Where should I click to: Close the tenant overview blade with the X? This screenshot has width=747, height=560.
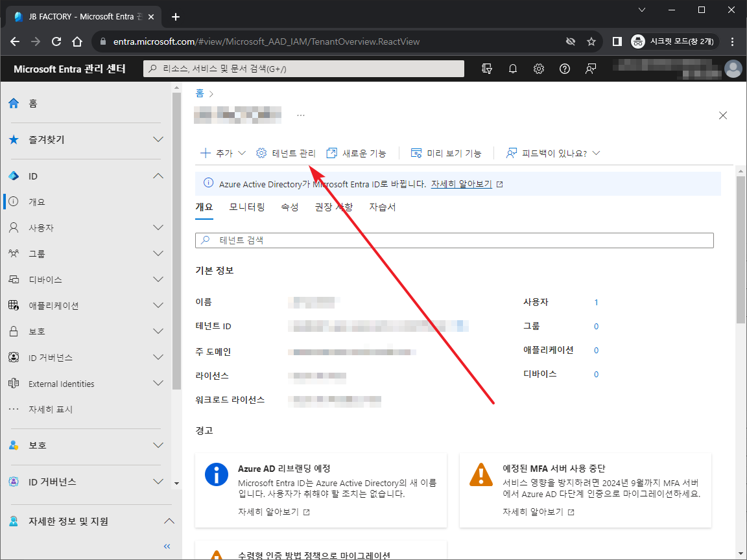tap(723, 115)
